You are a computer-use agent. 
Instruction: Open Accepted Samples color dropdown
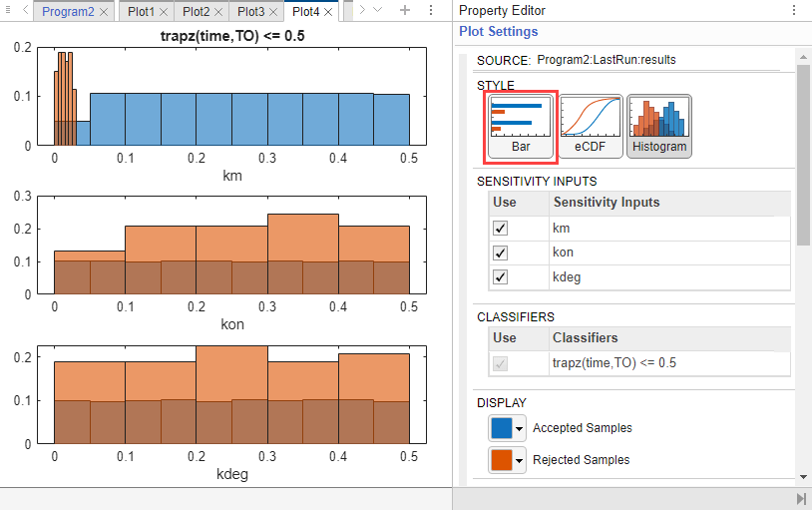coord(519,428)
